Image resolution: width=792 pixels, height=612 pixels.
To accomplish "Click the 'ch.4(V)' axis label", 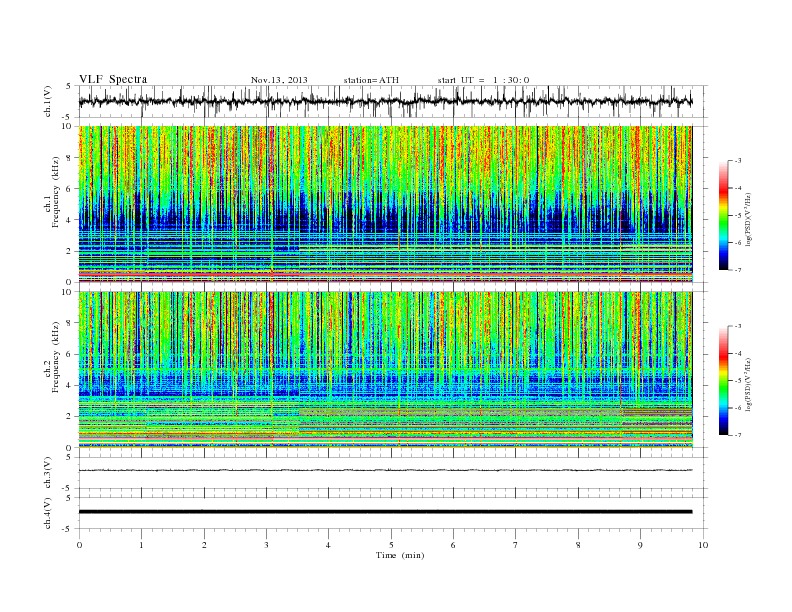I will (48, 513).
